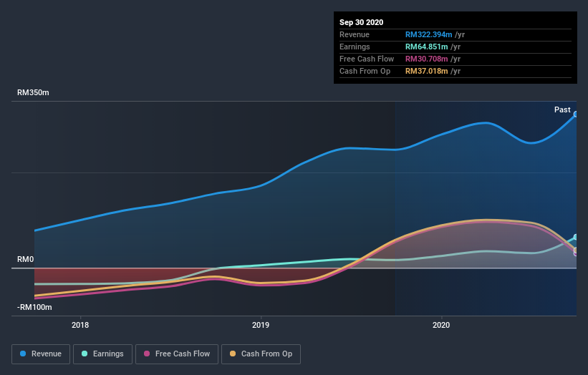
Task: Click the RM64.851m earnings value
Action: click(426, 47)
